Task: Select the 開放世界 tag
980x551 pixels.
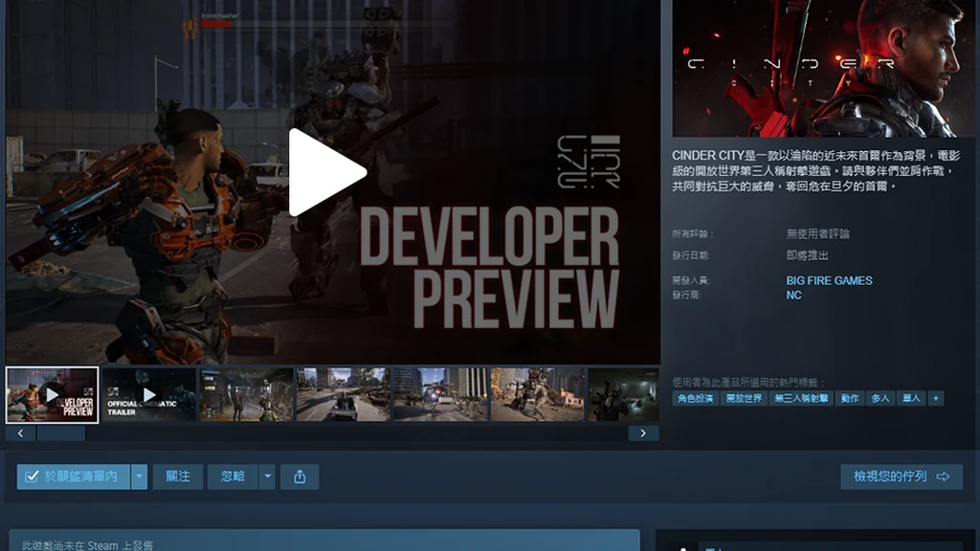Action: coord(744,399)
